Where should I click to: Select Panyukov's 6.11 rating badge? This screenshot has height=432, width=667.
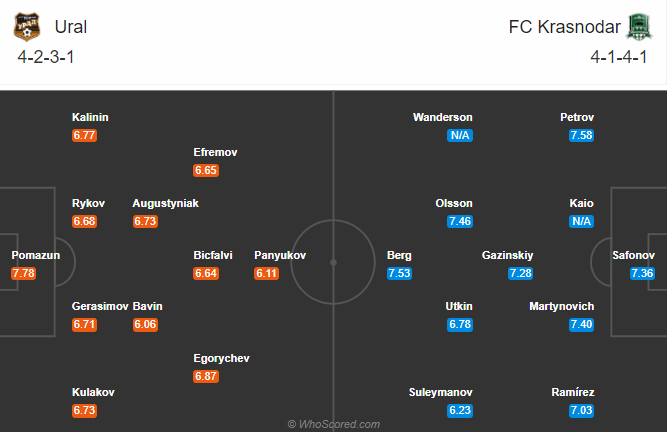(x=267, y=273)
